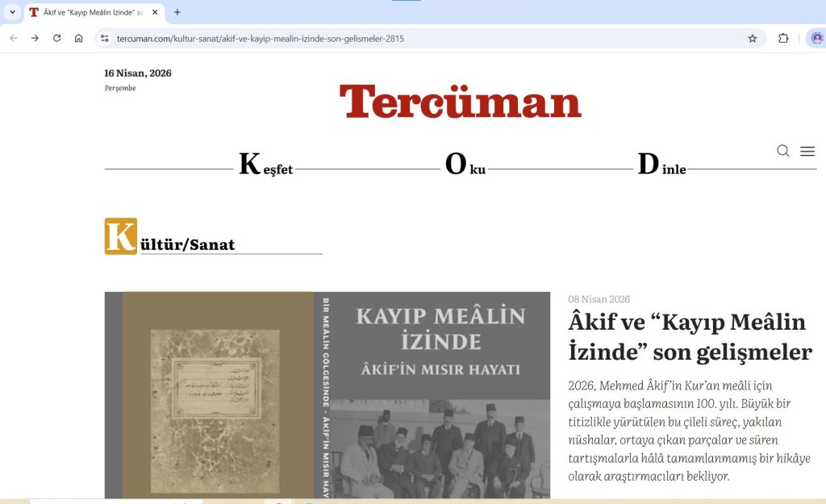Click the Tercüman logo

460,102
